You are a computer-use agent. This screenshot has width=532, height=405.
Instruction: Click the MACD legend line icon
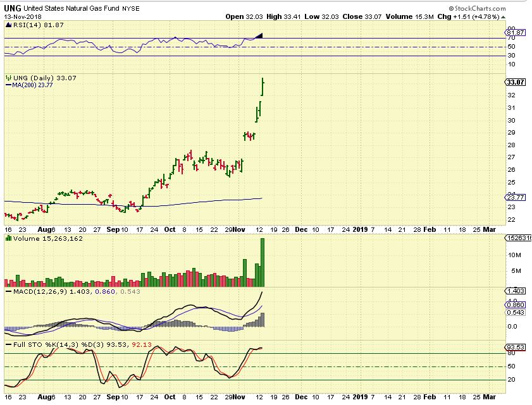pyautogui.click(x=8, y=292)
